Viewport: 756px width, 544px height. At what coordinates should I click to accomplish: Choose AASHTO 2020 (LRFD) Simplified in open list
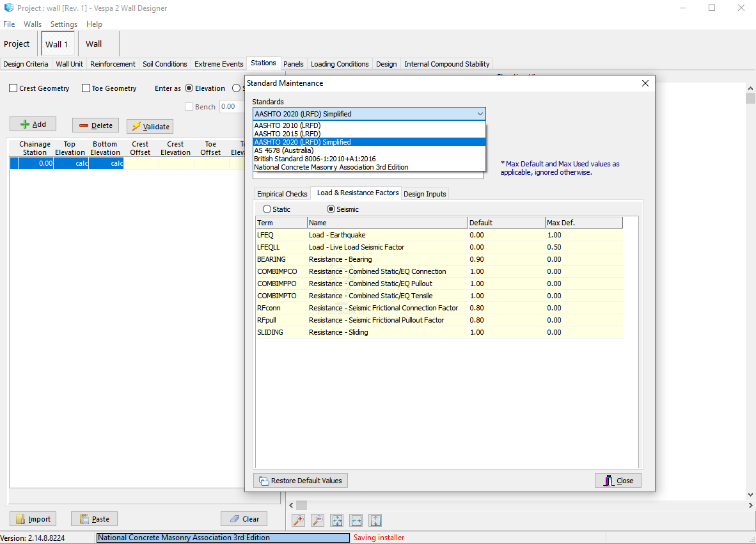click(x=369, y=142)
